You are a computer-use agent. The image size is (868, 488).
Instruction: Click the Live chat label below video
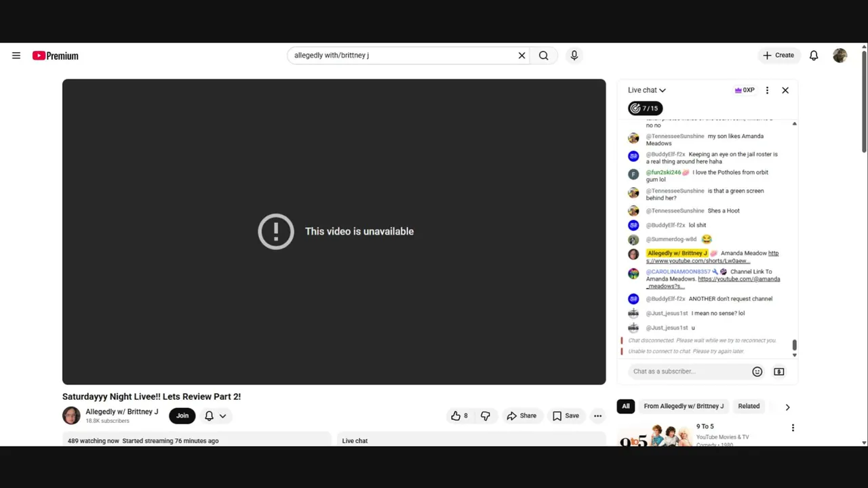tap(355, 441)
